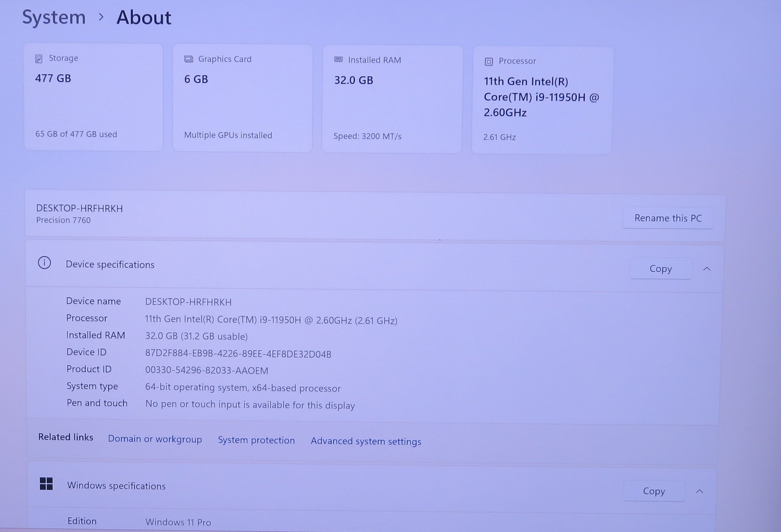Open the Installed RAM 32.0 GB card
Image resolution: width=781 pixels, height=532 pixels.
point(392,99)
